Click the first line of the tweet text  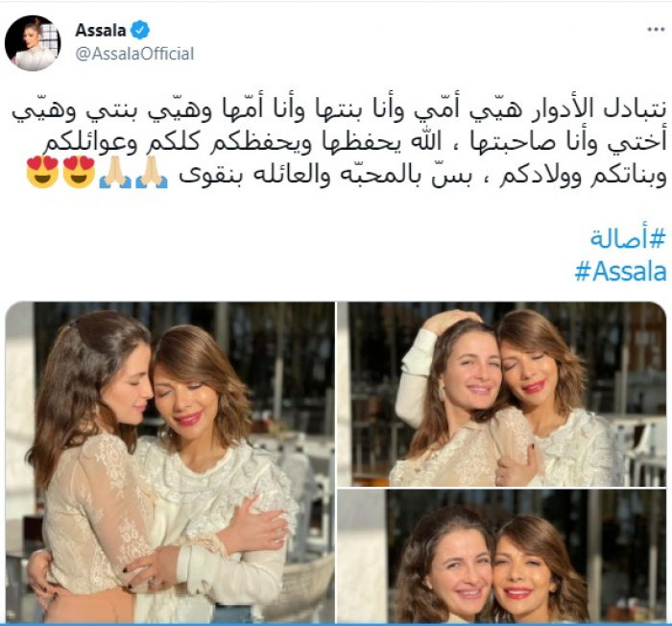339,109
